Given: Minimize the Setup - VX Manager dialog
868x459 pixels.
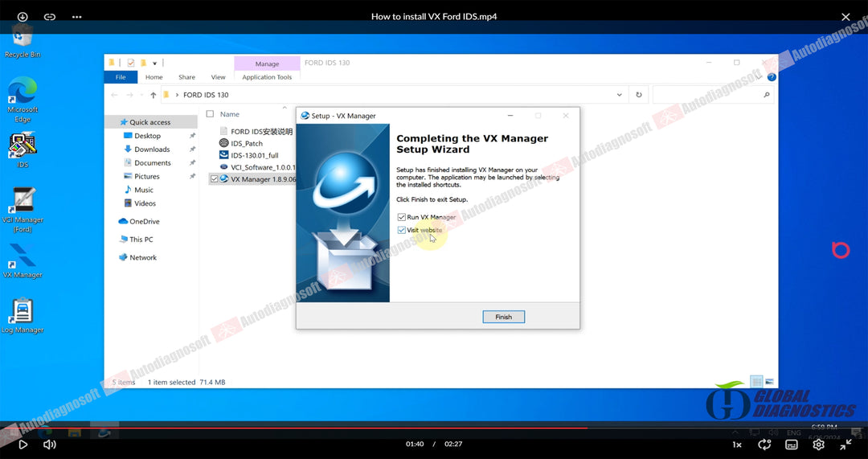Looking at the screenshot, I should coord(510,116).
